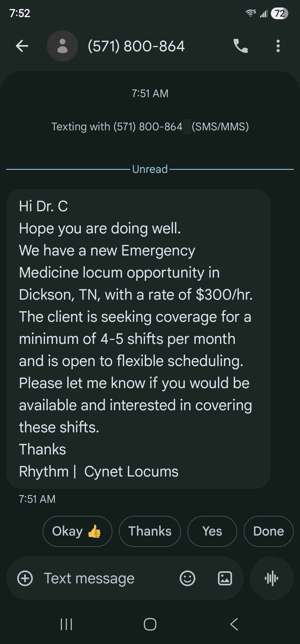Open recent apps from navigation bar
300x644 pixels.
click(66, 624)
